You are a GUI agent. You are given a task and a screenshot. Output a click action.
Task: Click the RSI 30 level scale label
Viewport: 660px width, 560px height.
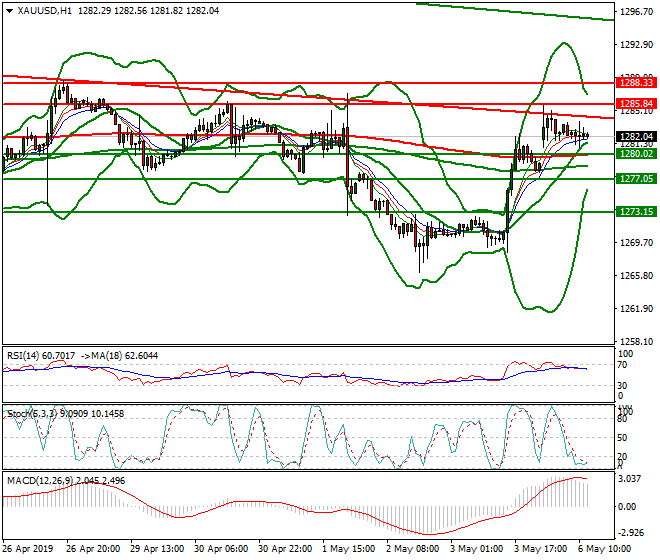tap(622, 385)
